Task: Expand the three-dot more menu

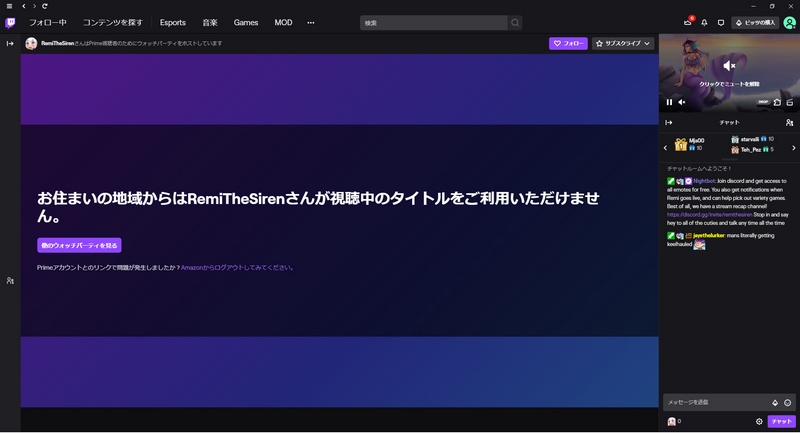Action: coord(311,22)
